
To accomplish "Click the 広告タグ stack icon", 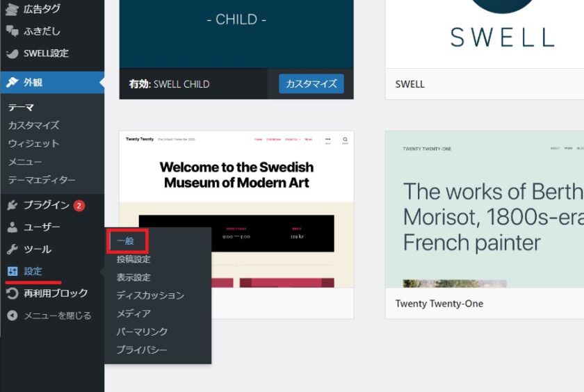I will [12, 9].
